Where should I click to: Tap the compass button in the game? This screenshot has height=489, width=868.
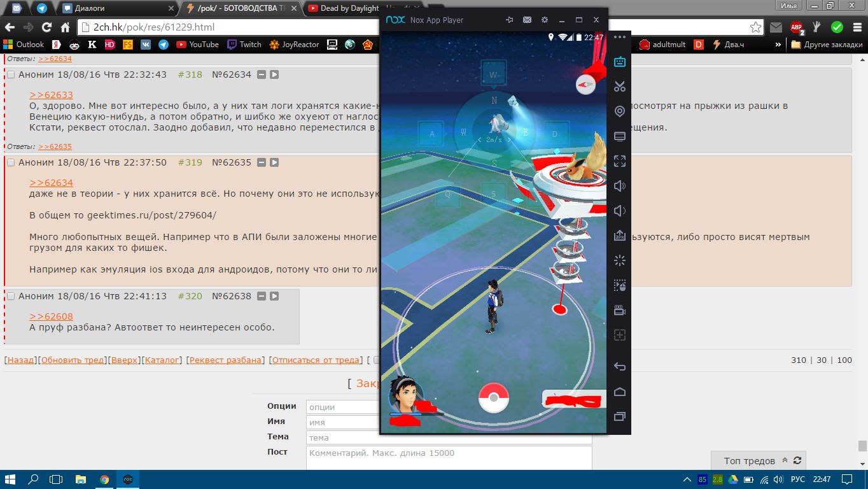(x=585, y=84)
